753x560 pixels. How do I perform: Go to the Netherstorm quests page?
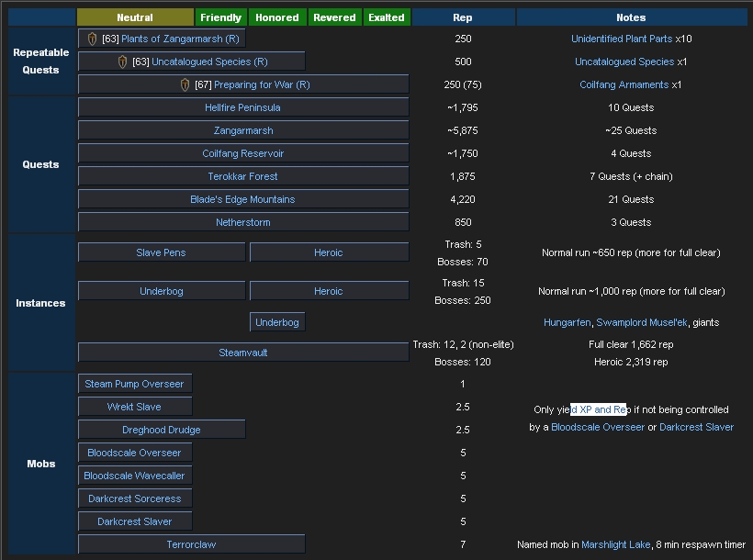click(x=242, y=223)
